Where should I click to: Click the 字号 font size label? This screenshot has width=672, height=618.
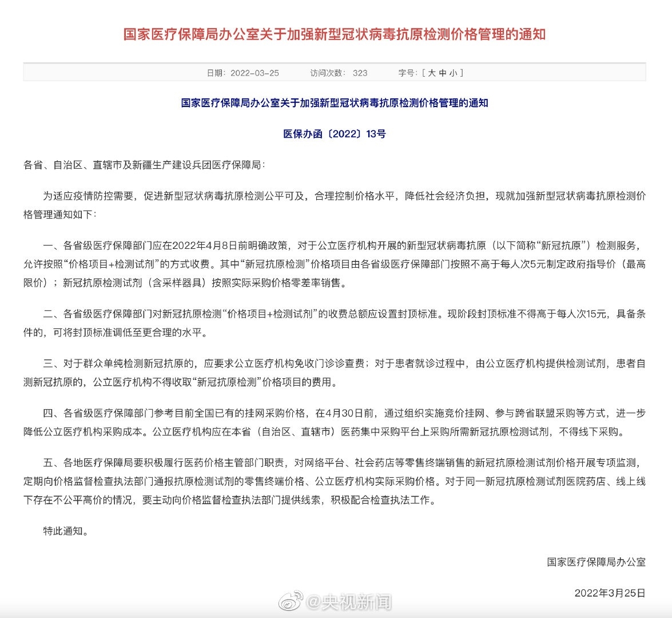(x=407, y=73)
